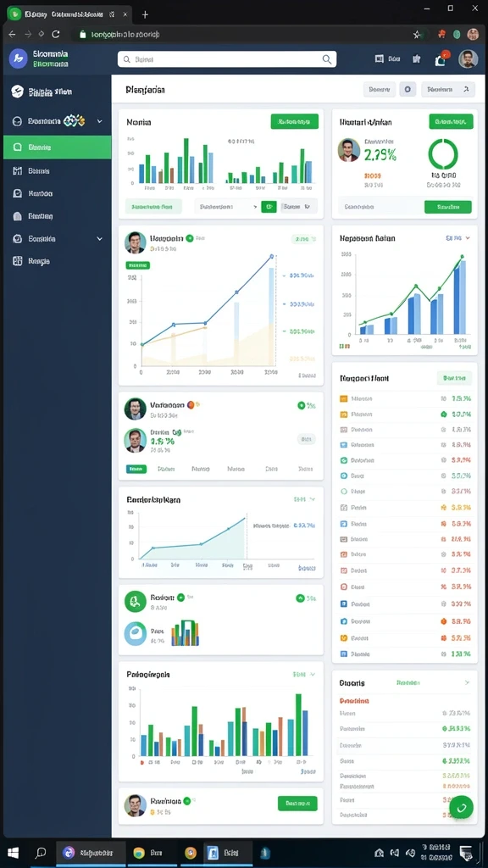Click the solid green circular icon in the card
This screenshot has width=488, height=868.
[135, 601]
